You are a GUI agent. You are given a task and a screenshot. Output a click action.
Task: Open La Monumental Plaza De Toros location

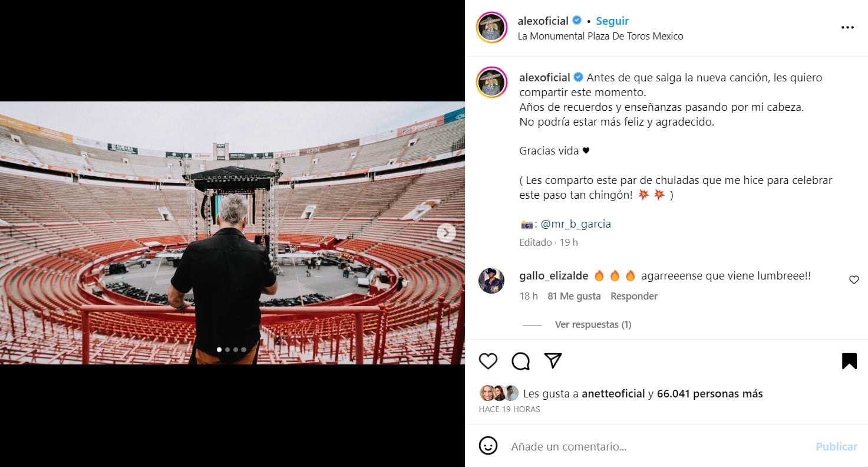tap(600, 36)
